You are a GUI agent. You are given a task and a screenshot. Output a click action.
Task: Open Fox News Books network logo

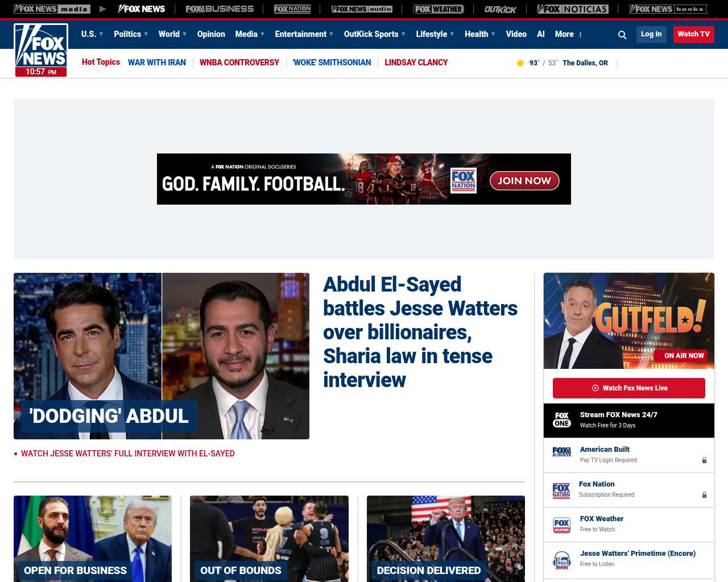pos(668,9)
